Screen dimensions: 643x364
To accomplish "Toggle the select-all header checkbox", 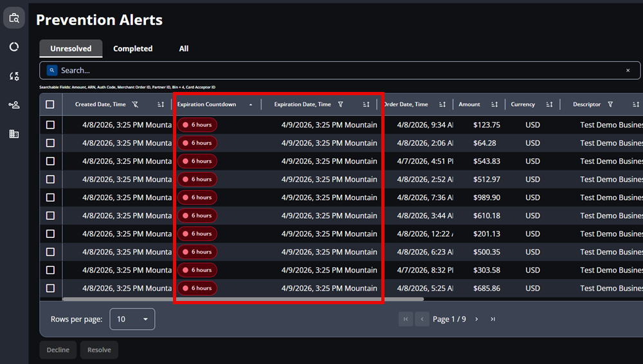I will tap(50, 104).
